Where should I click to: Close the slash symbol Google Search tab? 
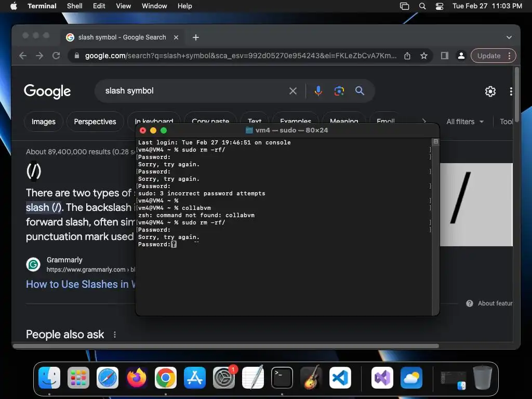(176, 37)
